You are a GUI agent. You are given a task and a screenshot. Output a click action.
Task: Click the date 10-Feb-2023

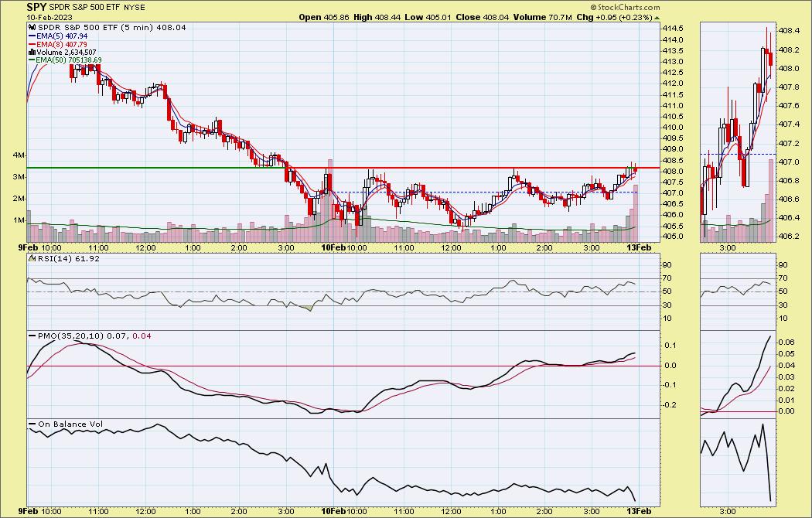point(49,17)
